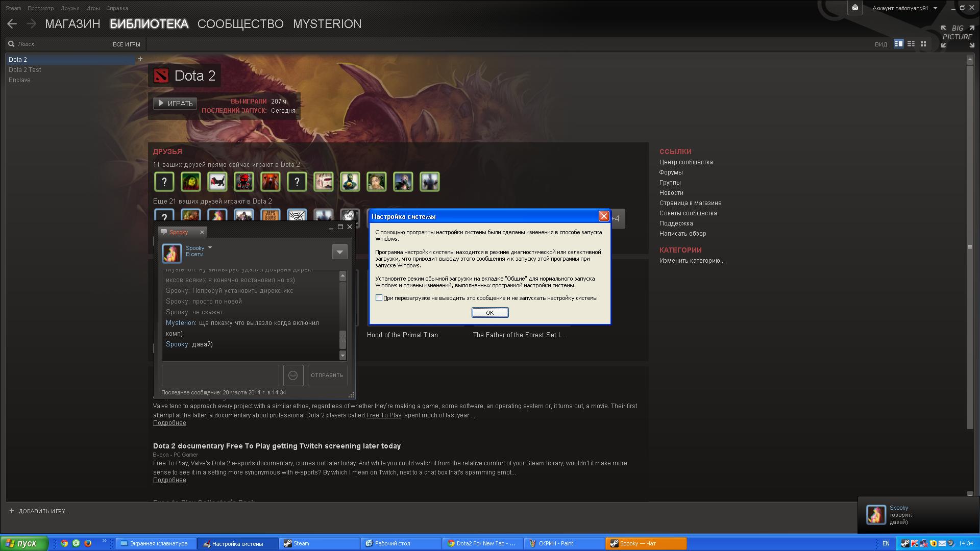Open ВСЕ ИГРЫ library filter dropdown
The image size is (980, 551).
point(126,44)
